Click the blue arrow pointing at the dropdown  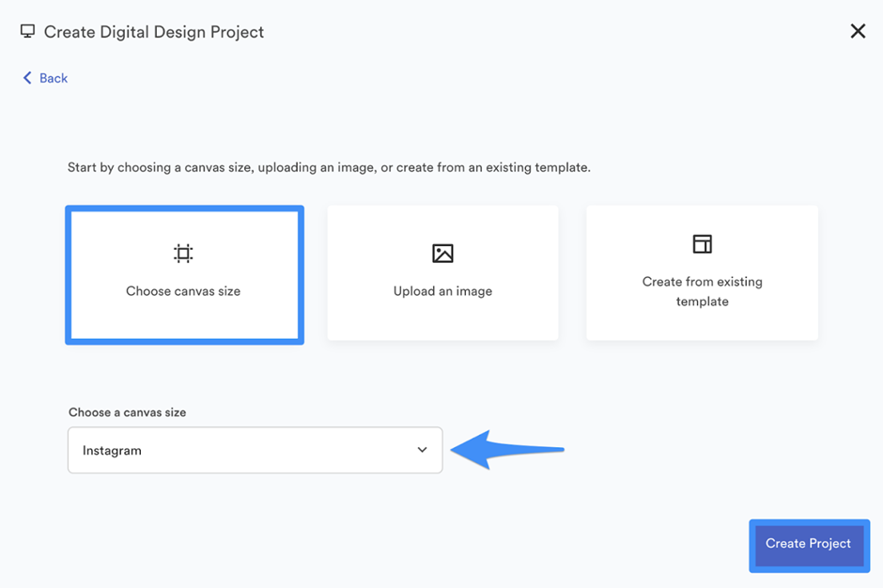coord(507,449)
